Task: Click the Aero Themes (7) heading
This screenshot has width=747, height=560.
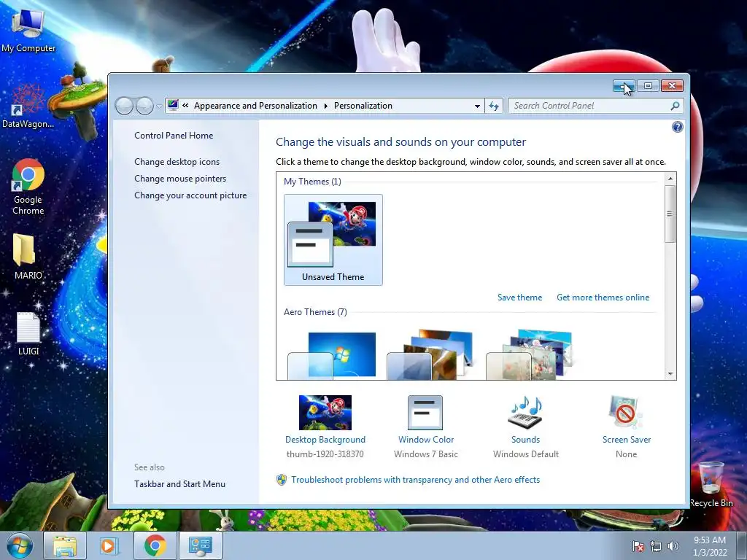Action: pyautogui.click(x=315, y=312)
